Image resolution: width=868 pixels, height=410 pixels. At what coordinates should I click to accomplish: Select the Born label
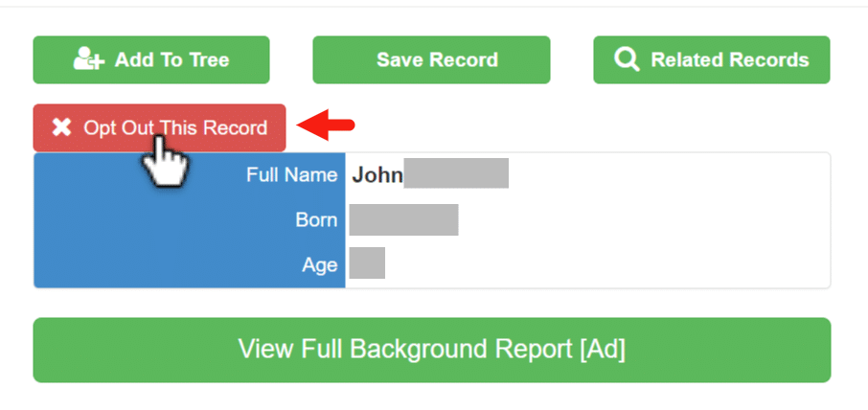[x=316, y=219]
